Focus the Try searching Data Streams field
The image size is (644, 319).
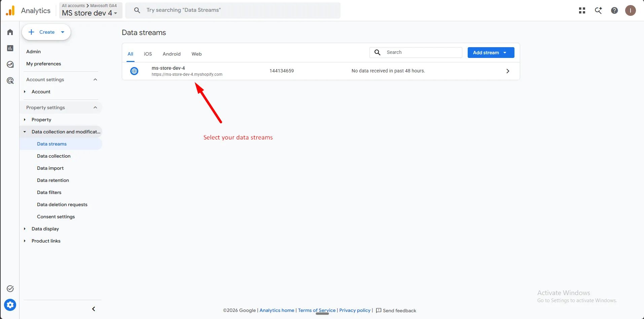tap(233, 10)
